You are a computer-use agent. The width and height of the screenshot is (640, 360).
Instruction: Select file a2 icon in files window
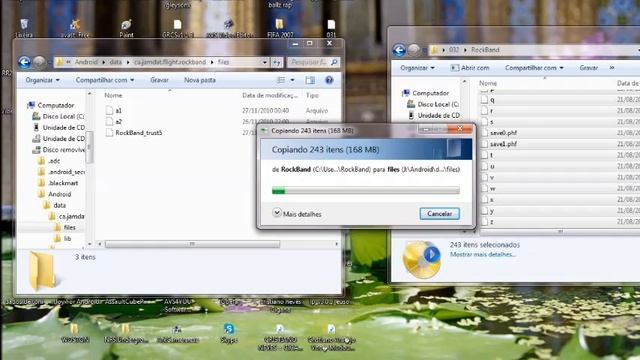(x=109, y=122)
